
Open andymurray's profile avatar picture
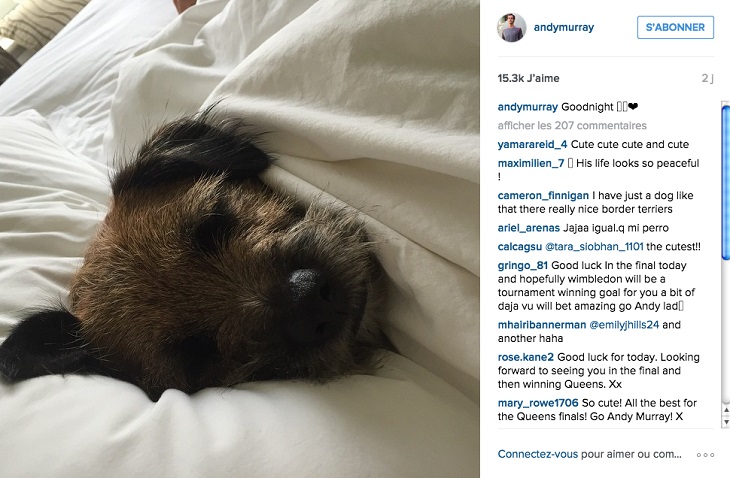[512, 27]
